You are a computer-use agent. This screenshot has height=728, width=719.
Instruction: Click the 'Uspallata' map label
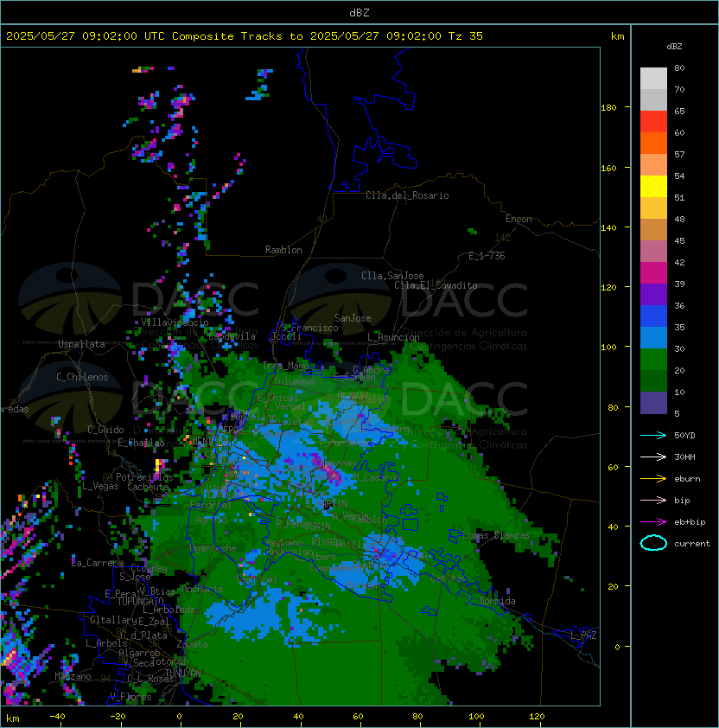point(81,344)
